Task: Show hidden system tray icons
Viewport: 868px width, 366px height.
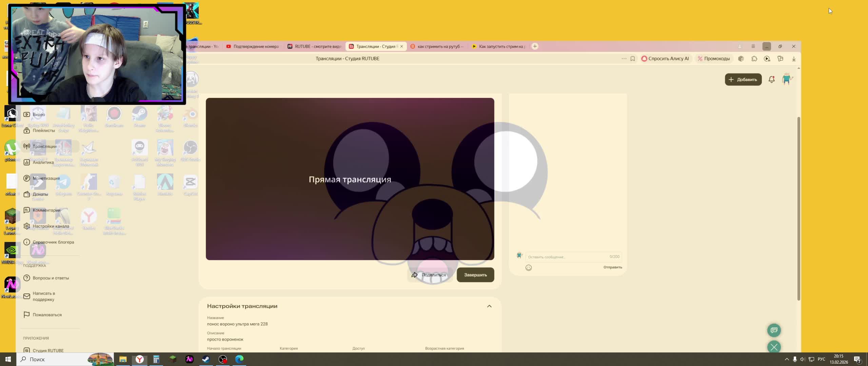Action: 787,359
